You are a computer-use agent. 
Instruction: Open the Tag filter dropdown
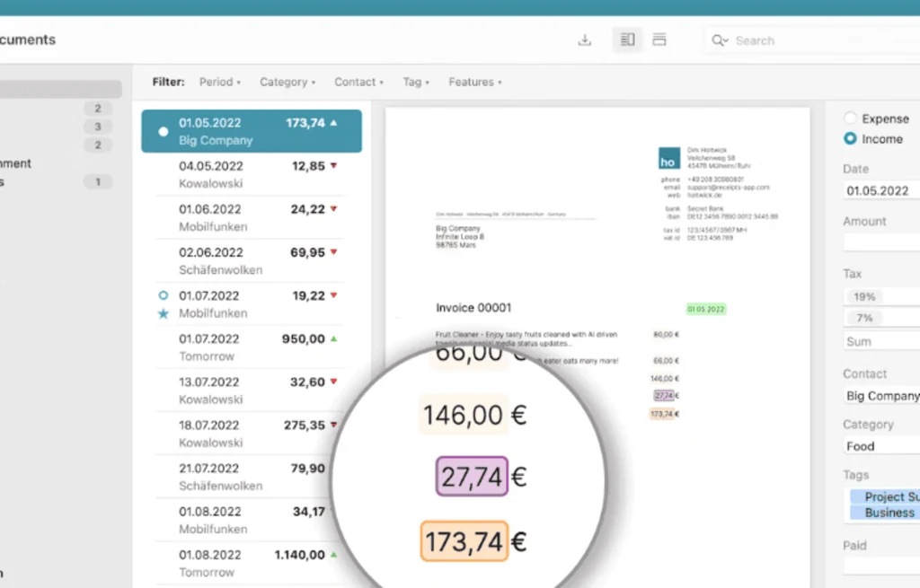[415, 82]
